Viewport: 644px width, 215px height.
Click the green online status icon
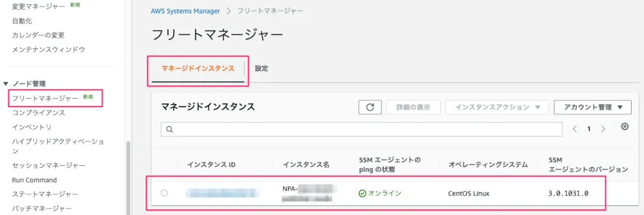coord(362,193)
